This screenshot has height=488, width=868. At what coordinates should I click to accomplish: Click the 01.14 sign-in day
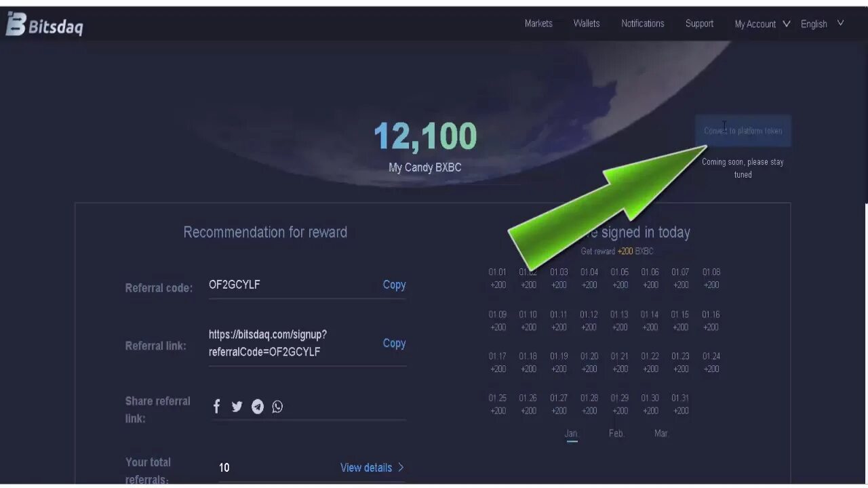650,321
